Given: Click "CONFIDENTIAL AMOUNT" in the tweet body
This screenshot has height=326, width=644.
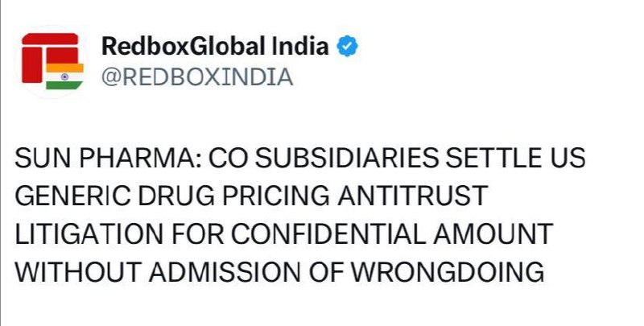Looking at the screenshot, I should point(392,233).
